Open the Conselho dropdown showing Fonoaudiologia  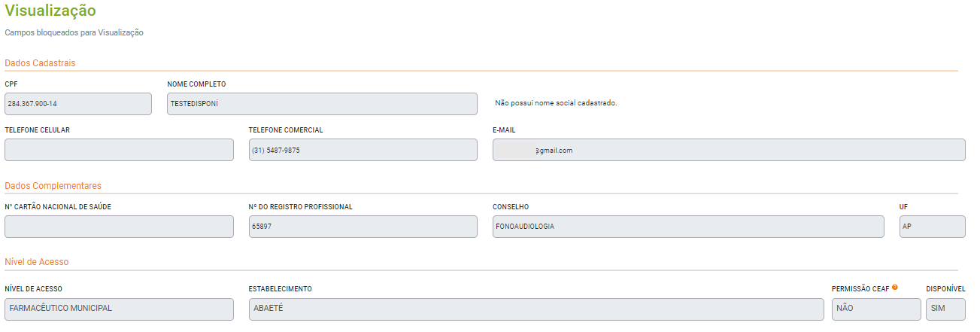[x=688, y=227]
